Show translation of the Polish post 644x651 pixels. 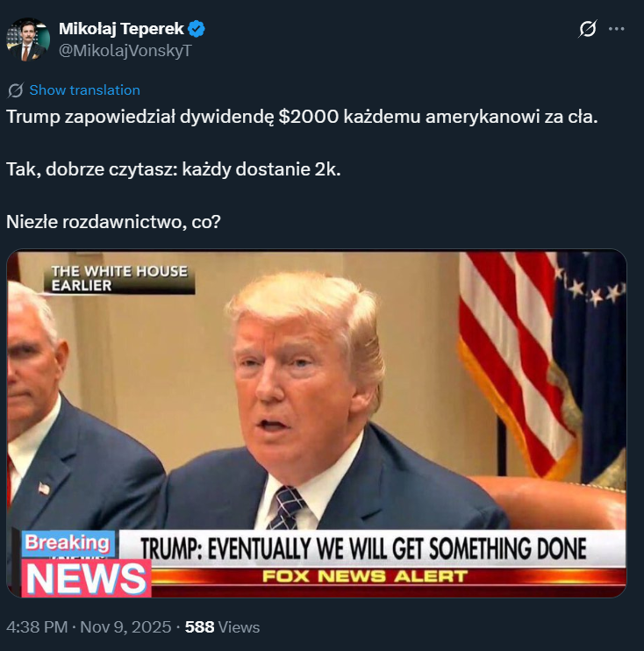click(85, 90)
